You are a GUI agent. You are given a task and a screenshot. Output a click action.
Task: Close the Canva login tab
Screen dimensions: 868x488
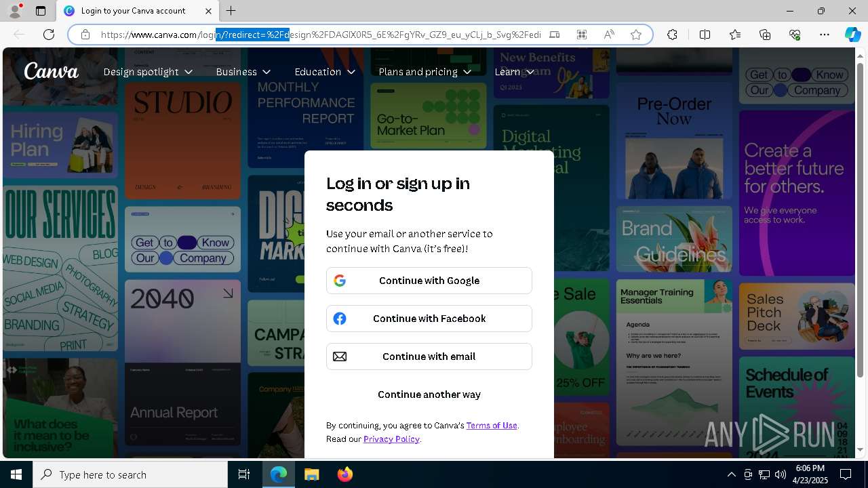click(x=208, y=11)
